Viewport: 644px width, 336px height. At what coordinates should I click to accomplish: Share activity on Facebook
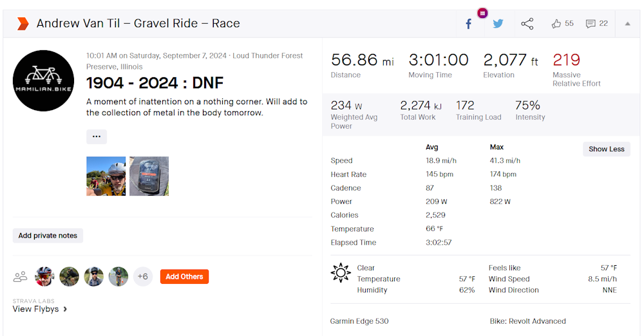click(468, 24)
